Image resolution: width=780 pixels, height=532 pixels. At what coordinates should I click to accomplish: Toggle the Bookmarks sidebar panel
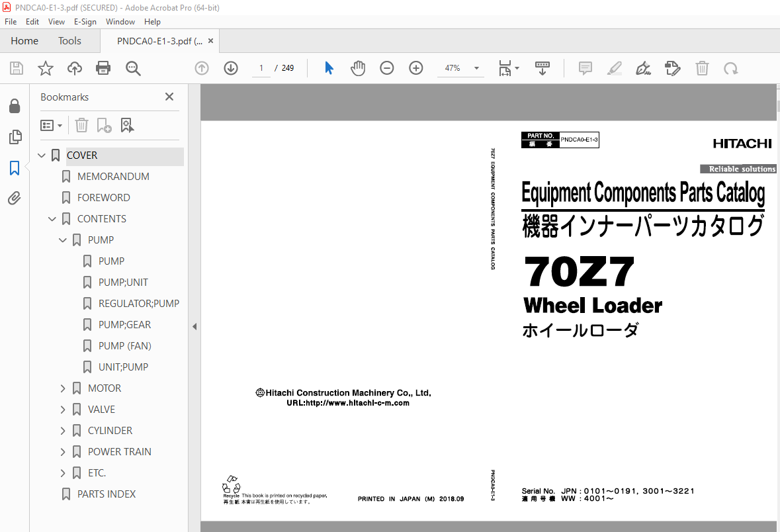point(15,167)
